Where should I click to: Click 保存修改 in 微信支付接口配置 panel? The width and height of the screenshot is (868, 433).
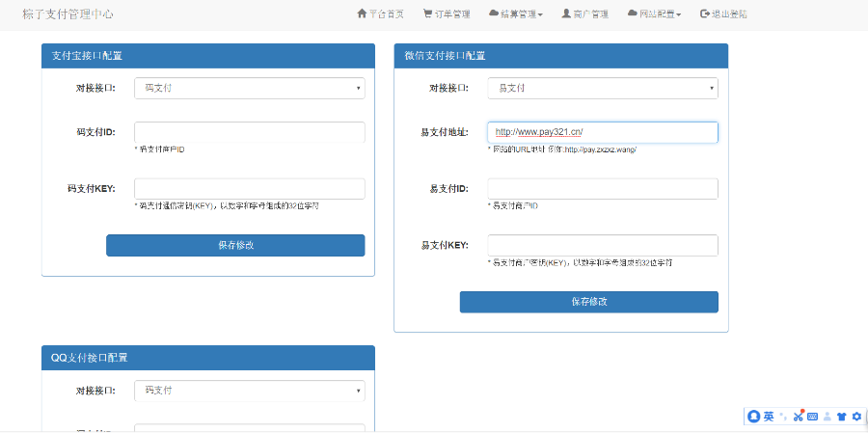[x=589, y=302]
